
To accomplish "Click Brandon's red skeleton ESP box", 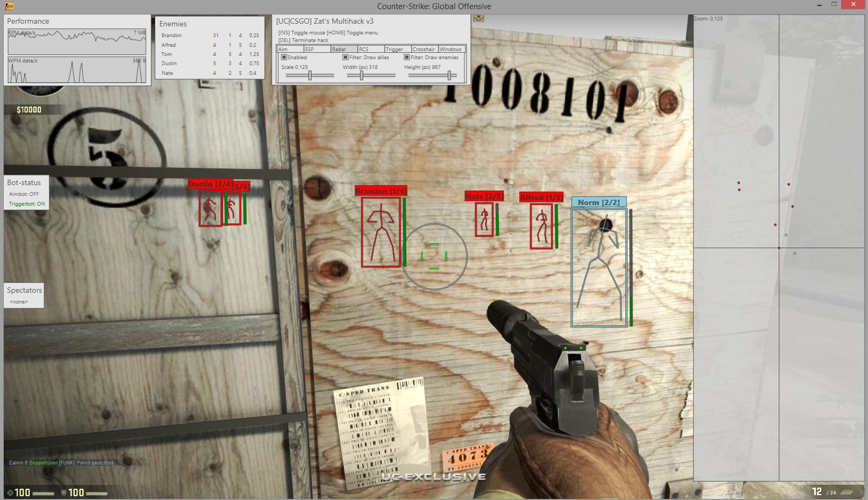I will 381,232.
